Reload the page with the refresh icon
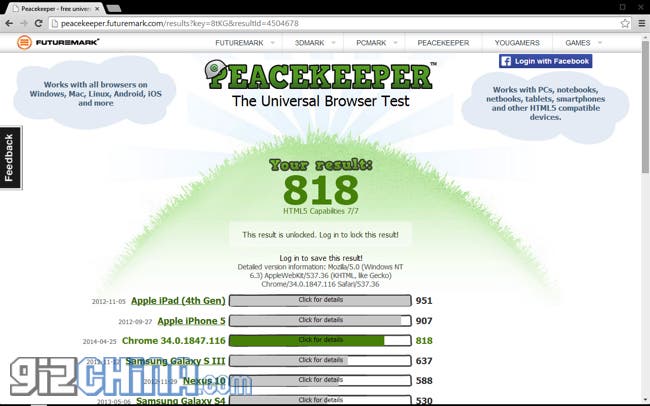Viewport: 650px width, 406px height. 39,23
